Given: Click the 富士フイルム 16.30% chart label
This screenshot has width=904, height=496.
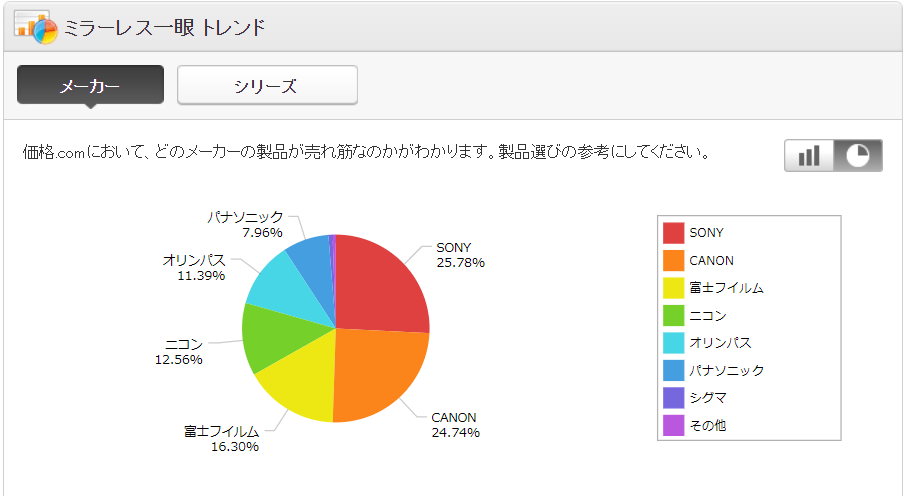Looking at the screenshot, I should click(221, 439).
